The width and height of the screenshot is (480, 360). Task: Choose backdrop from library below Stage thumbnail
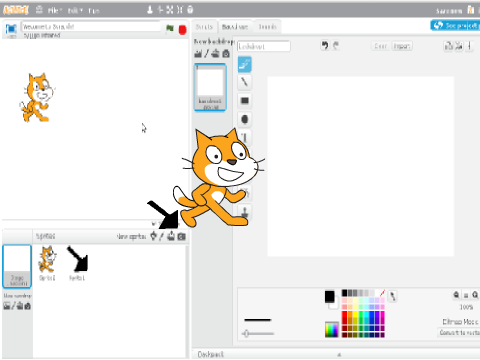point(7,306)
